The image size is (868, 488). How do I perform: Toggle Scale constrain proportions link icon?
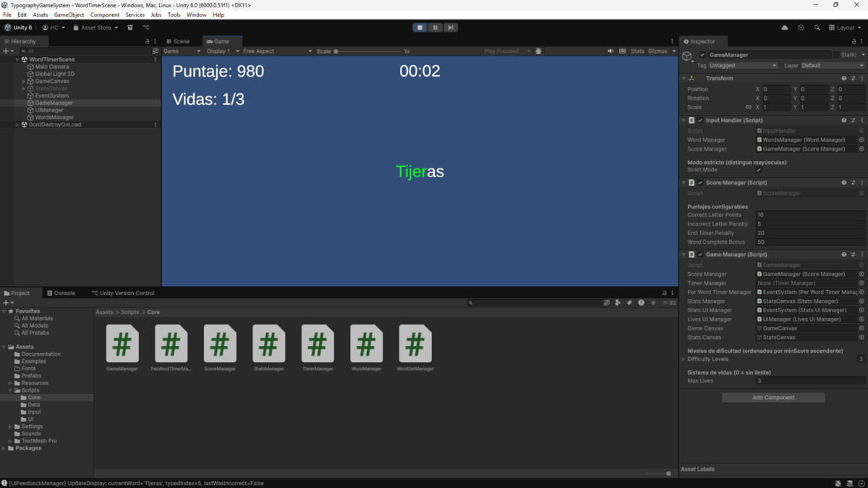(749, 107)
